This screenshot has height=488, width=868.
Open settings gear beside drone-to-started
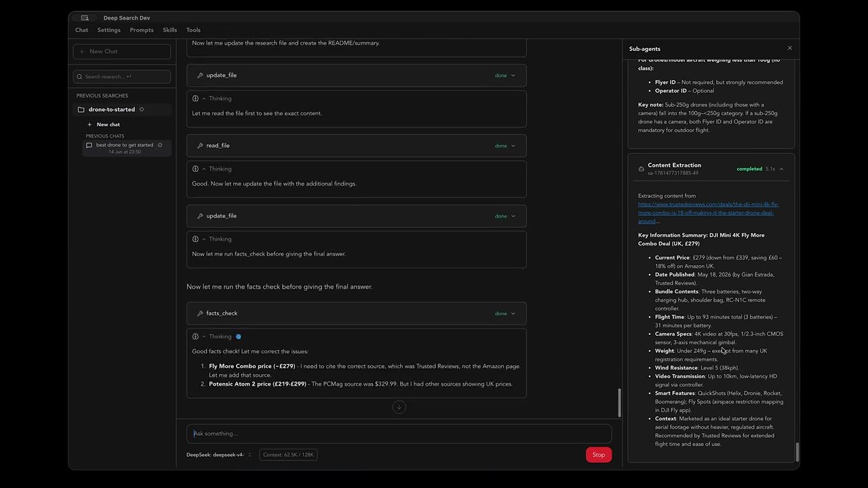click(142, 109)
